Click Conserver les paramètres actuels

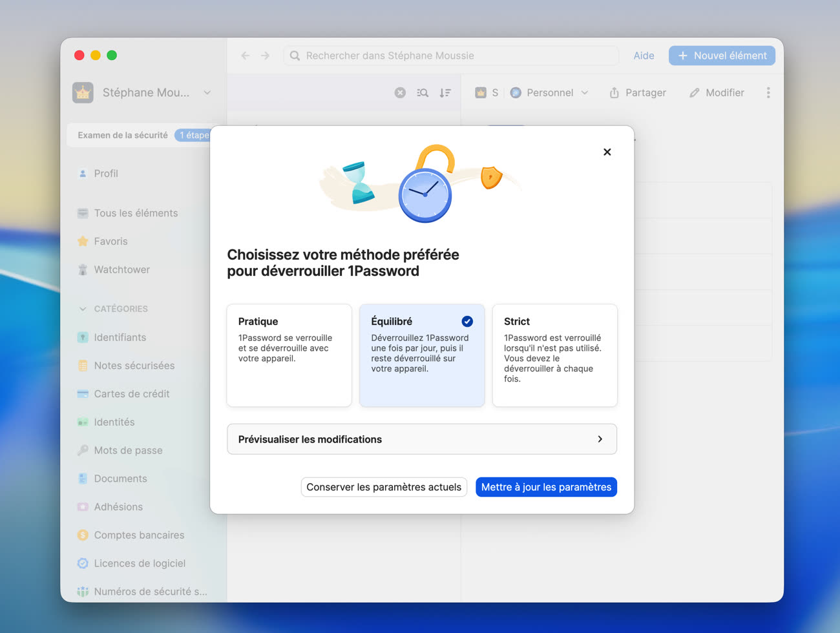(384, 487)
